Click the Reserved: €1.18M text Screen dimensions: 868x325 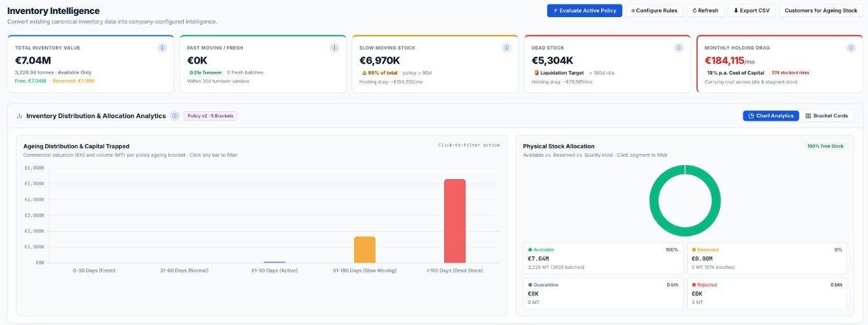[73, 81]
